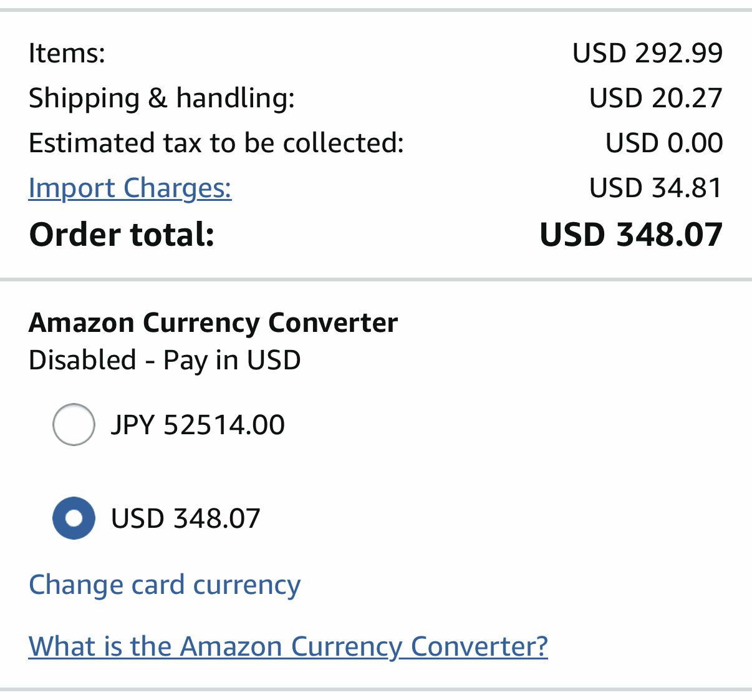Click the USD 20.27 shipping amount
The image size is (752, 700).
pyautogui.click(x=655, y=98)
